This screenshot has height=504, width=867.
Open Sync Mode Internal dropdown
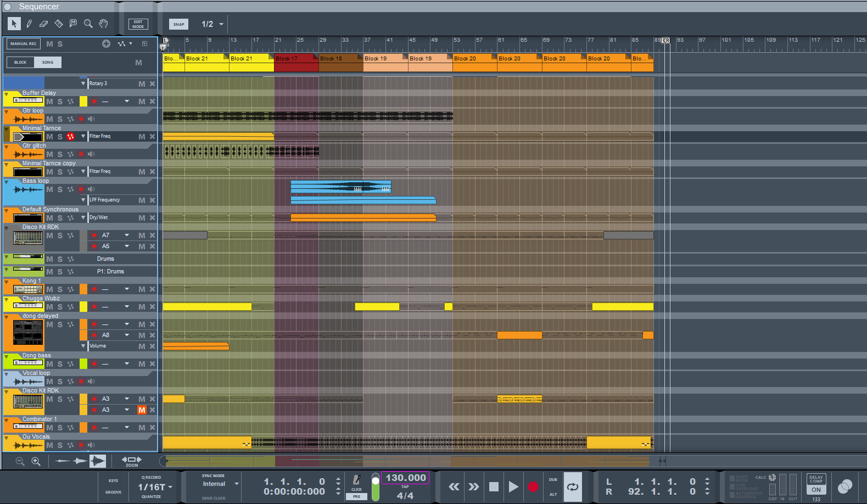(221, 484)
